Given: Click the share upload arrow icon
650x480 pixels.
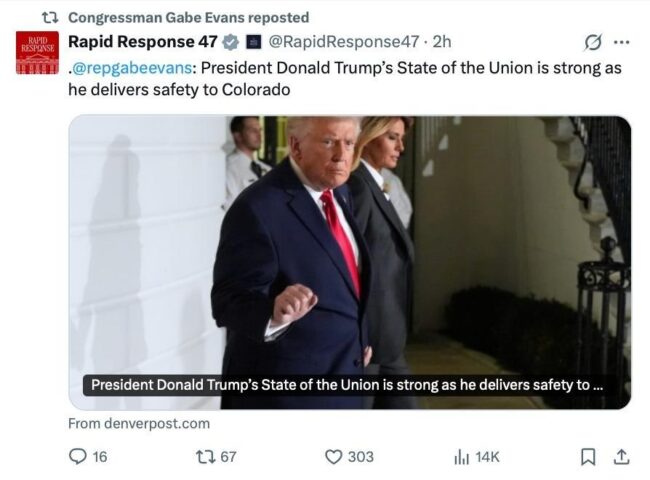Looking at the screenshot, I should tap(621, 457).
